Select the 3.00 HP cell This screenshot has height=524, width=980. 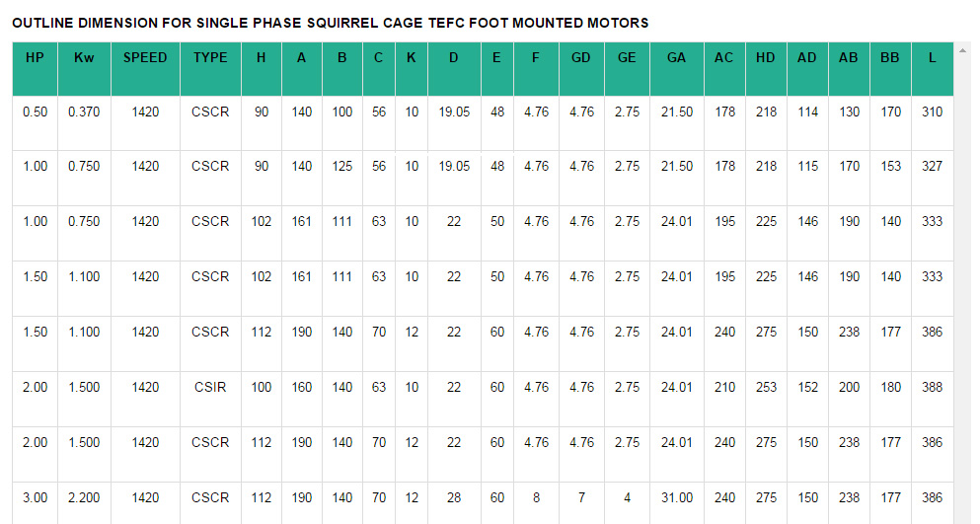click(x=35, y=498)
